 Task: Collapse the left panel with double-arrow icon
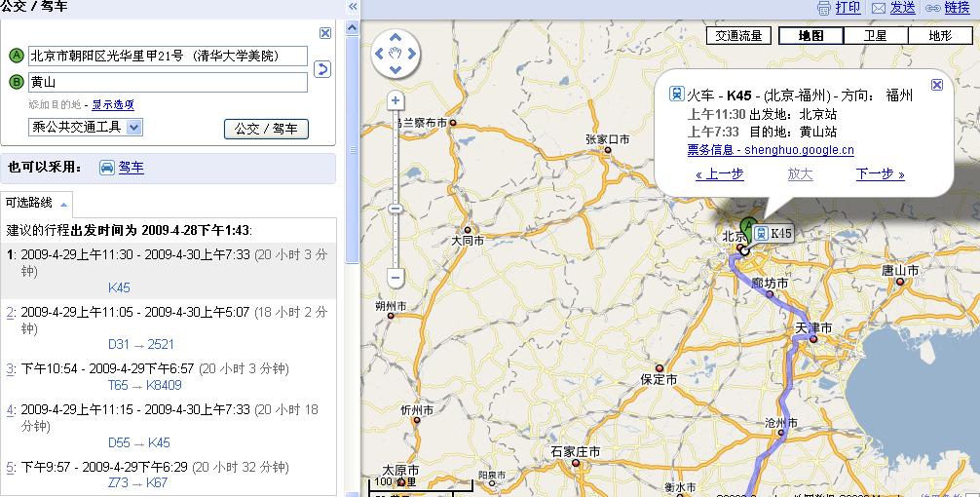click(353, 7)
